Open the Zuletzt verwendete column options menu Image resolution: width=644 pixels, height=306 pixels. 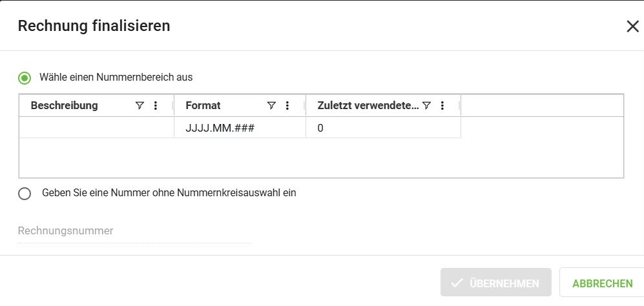point(442,106)
